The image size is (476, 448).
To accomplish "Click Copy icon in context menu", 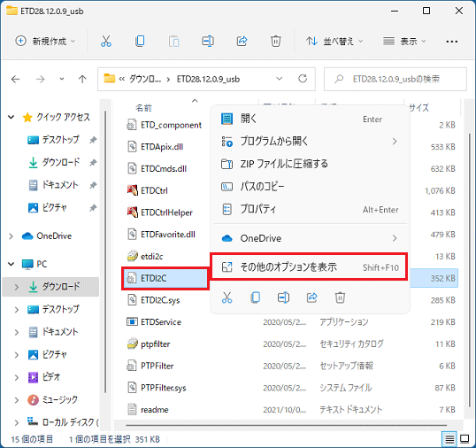I will [256, 297].
